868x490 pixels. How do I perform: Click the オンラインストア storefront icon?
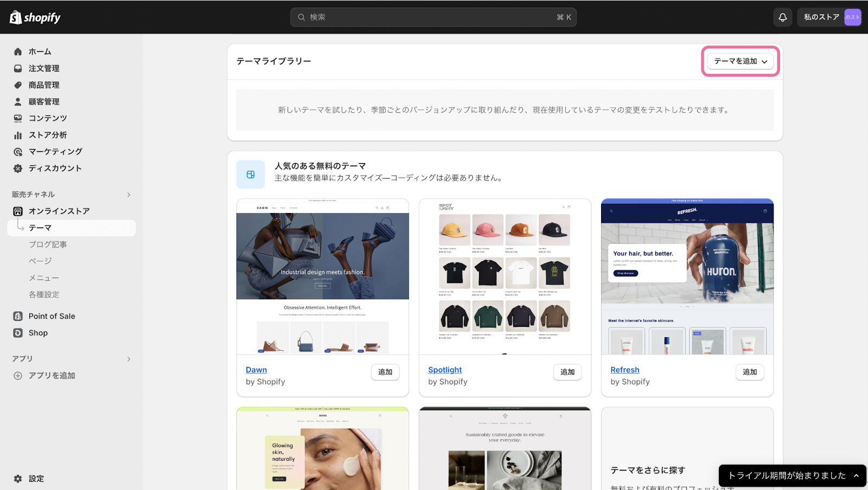(x=18, y=211)
